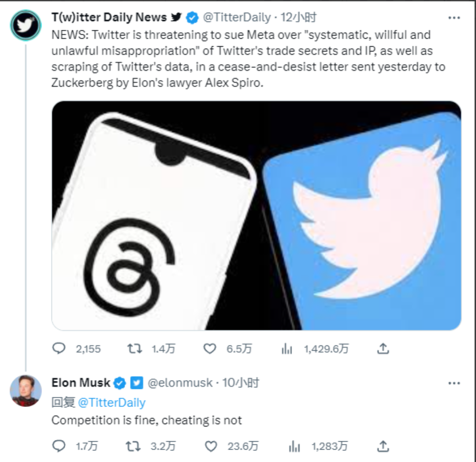Click T(w)itter Daily News display name

coord(109,17)
